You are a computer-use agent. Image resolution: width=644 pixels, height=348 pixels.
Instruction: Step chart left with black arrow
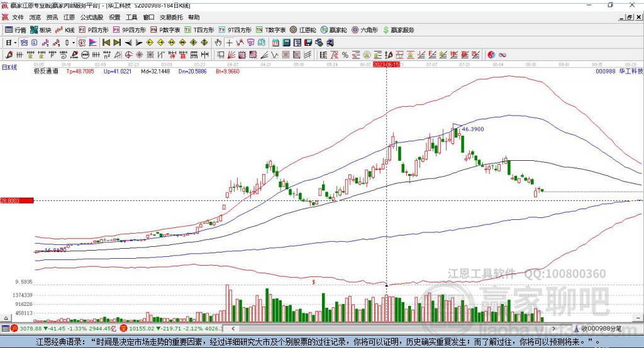coord(128,43)
